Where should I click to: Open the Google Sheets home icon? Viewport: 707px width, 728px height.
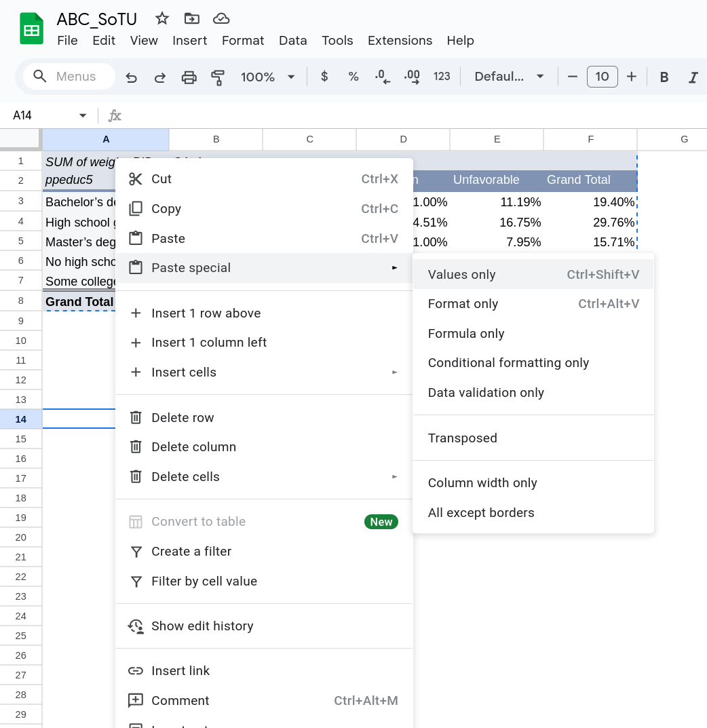(31, 29)
